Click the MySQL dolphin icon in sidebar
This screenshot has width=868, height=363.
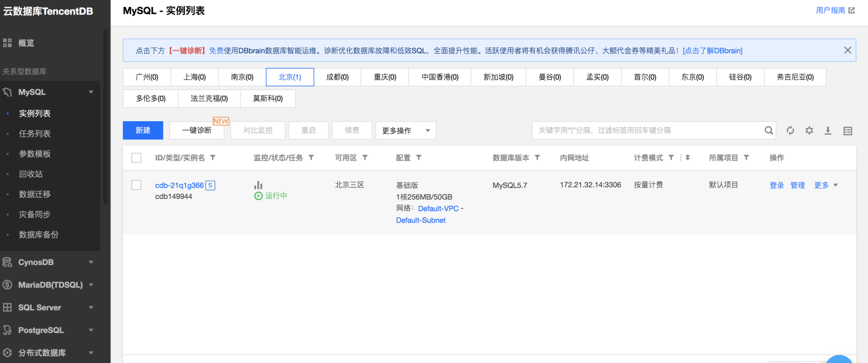coord(8,92)
